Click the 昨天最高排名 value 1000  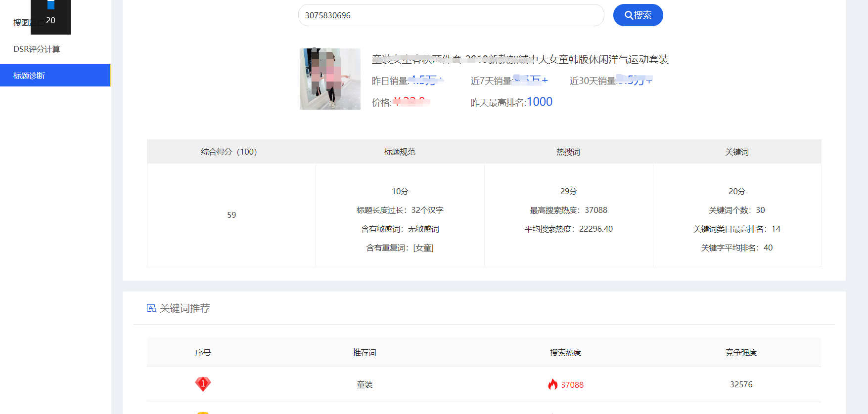(540, 102)
